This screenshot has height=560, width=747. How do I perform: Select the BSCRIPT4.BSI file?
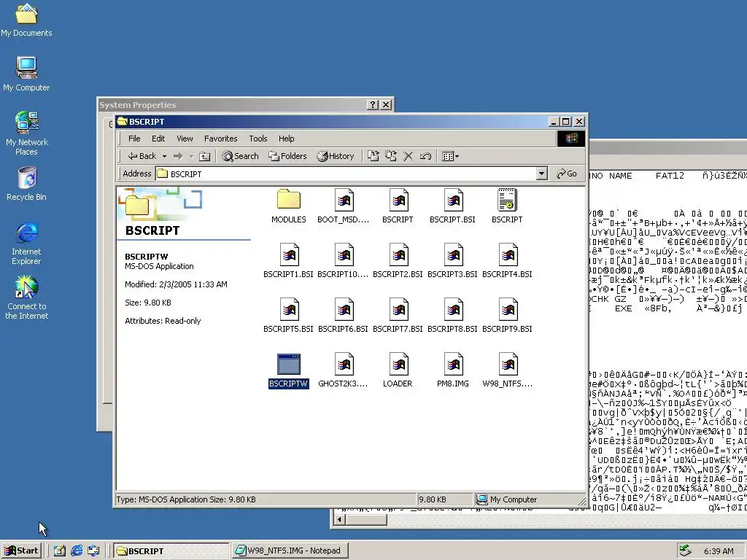[508, 260]
